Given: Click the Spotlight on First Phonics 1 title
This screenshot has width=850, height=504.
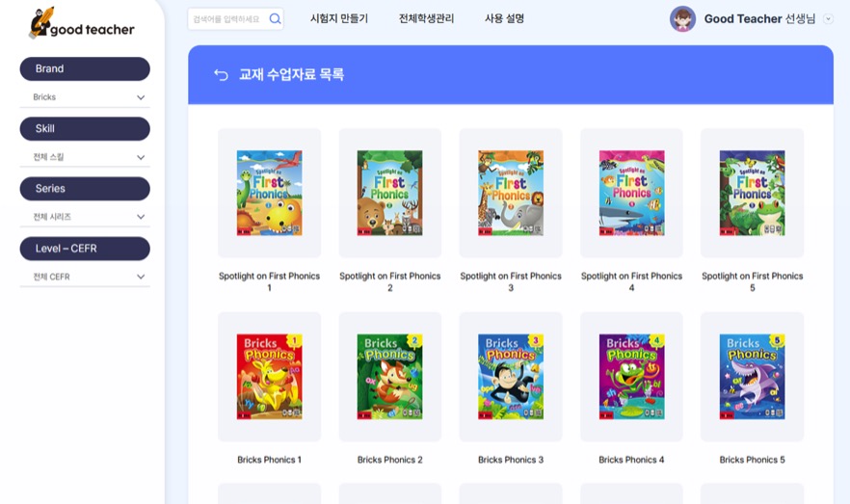Looking at the screenshot, I should click(270, 281).
